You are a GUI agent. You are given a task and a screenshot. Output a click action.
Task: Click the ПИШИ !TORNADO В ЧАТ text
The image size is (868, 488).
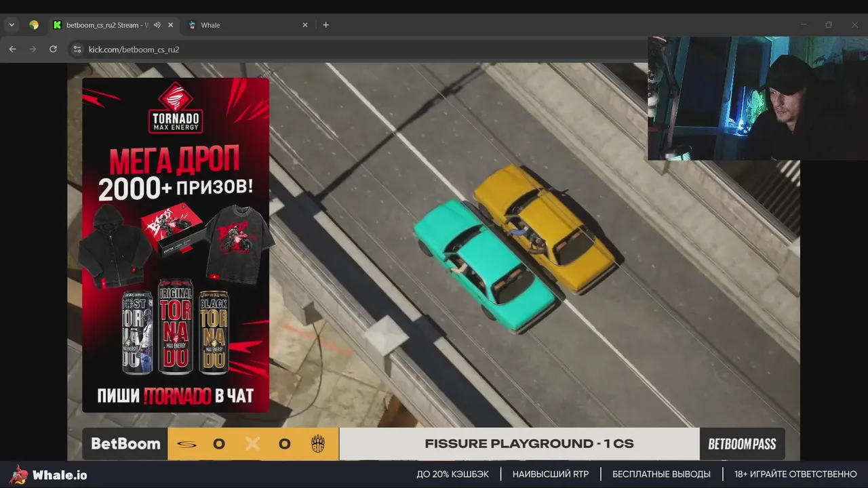175,396
